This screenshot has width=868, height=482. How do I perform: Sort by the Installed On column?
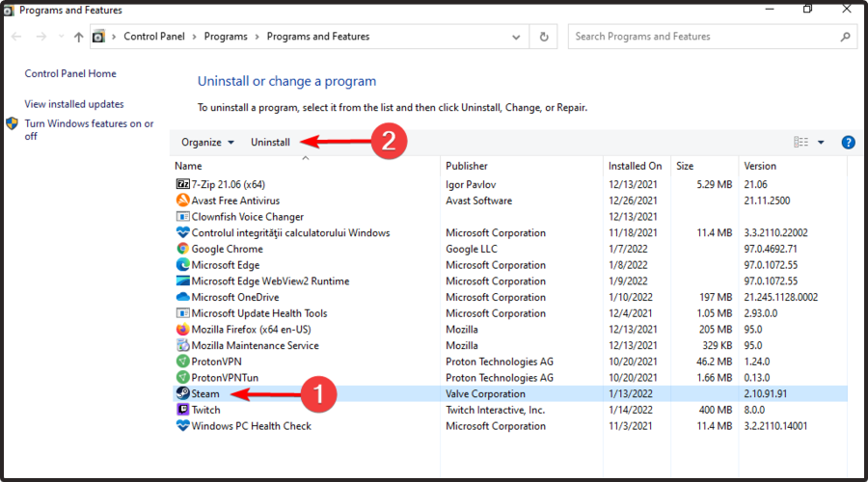click(x=635, y=166)
